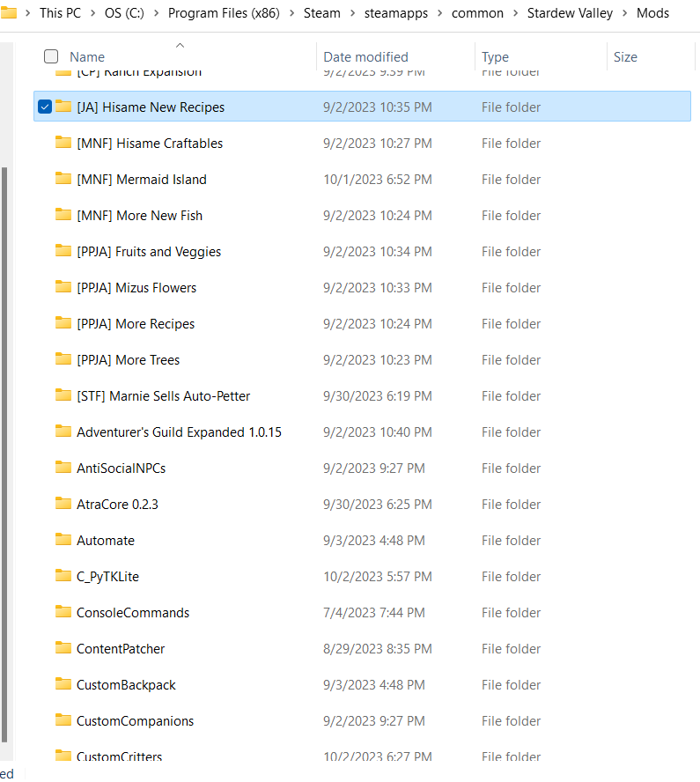Open the common breadcrumb folder

pyautogui.click(x=477, y=13)
